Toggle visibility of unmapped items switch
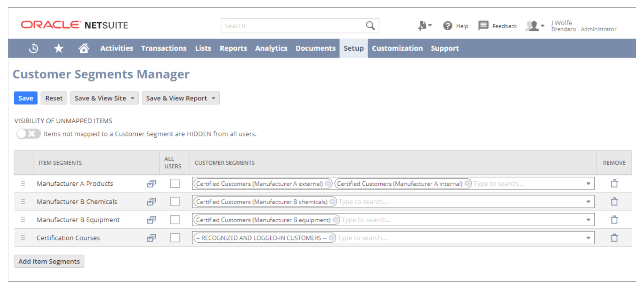This screenshot has height=289, width=644. click(28, 134)
